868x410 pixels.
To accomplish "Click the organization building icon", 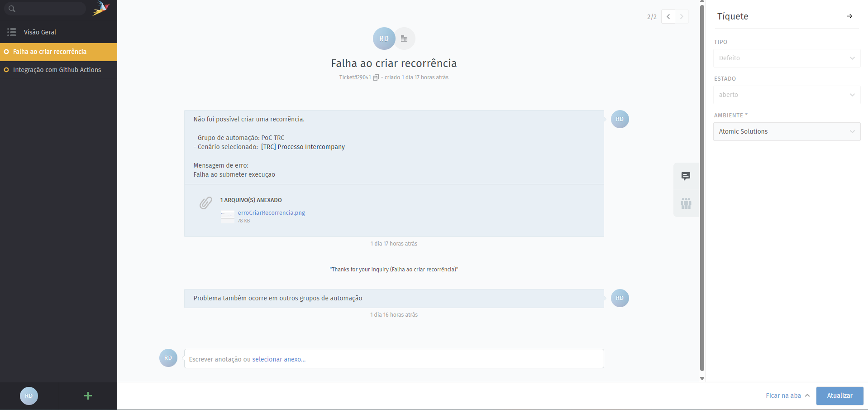I will 404,39.
